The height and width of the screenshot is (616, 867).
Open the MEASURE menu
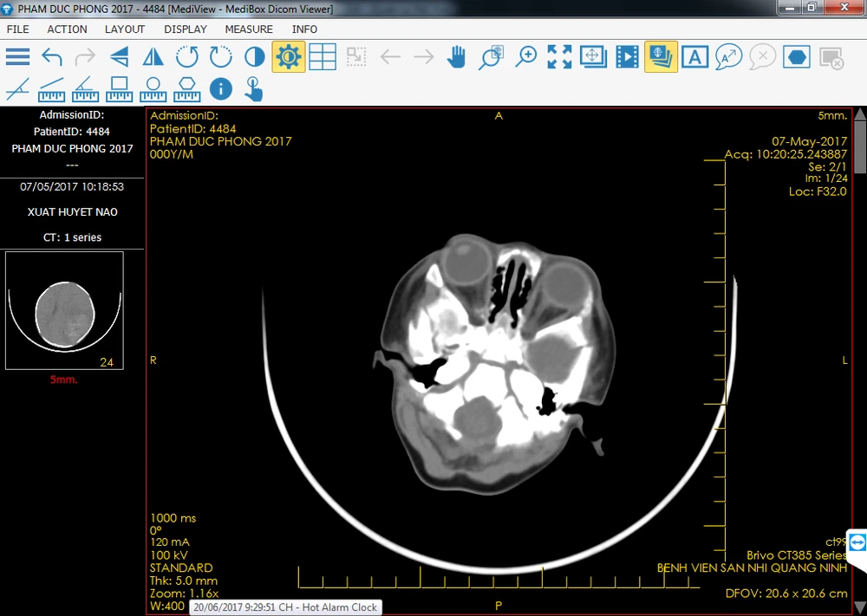pyautogui.click(x=249, y=29)
